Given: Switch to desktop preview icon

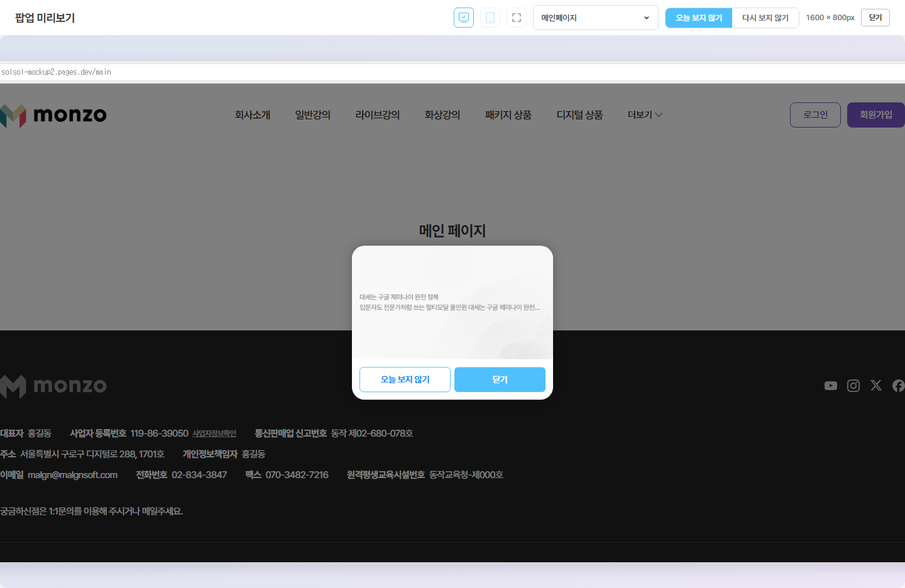Looking at the screenshot, I should [x=464, y=18].
